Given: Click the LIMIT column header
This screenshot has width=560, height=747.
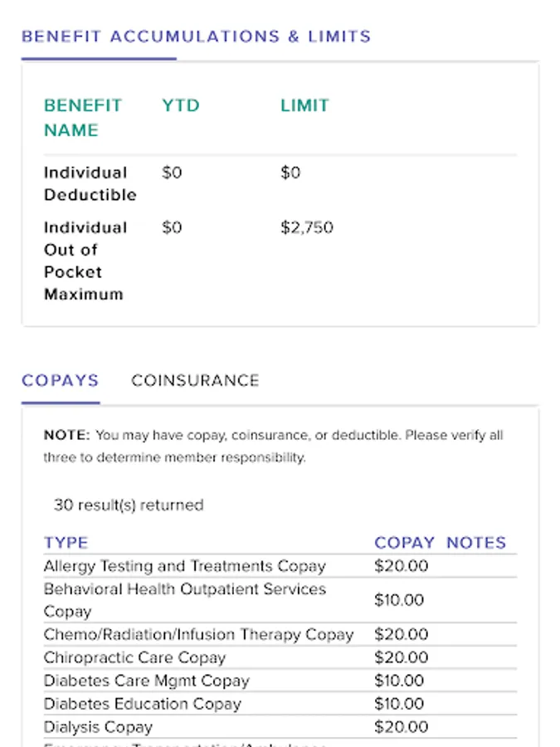Looking at the screenshot, I should (304, 105).
